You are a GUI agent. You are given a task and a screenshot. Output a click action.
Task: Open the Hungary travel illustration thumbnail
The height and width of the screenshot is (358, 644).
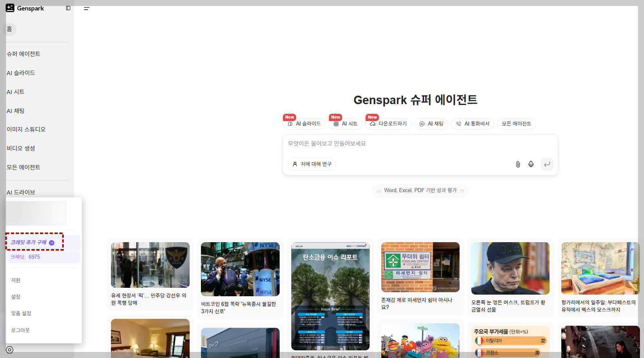click(x=600, y=268)
